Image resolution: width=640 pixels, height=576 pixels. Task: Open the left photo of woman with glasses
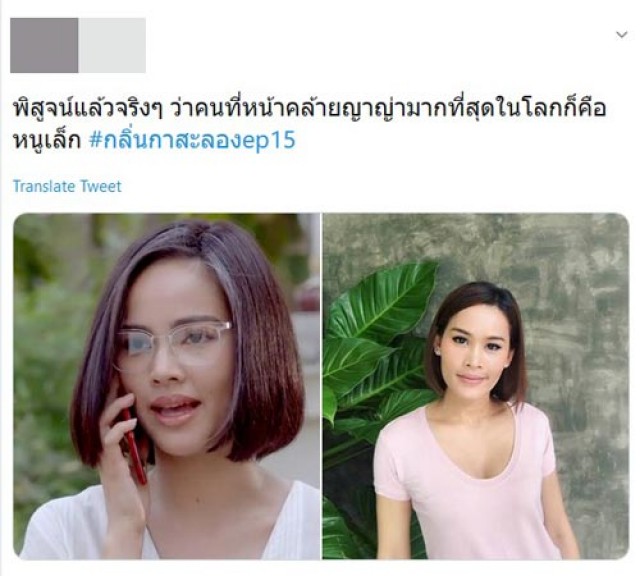click(x=167, y=386)
